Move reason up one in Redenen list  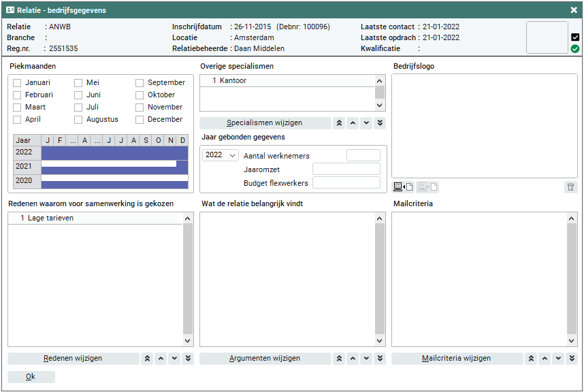[x=161, y=359]
